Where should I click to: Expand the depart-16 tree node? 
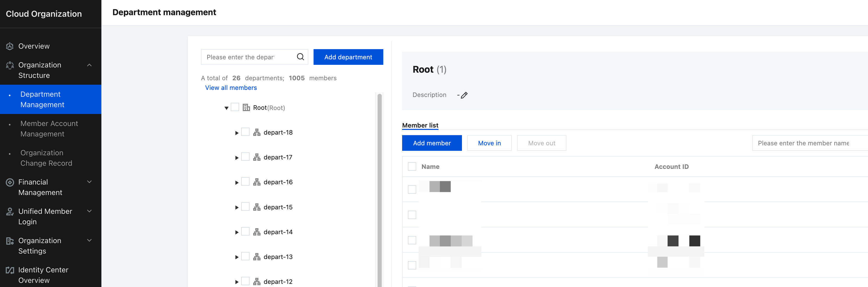click(237, 182)
